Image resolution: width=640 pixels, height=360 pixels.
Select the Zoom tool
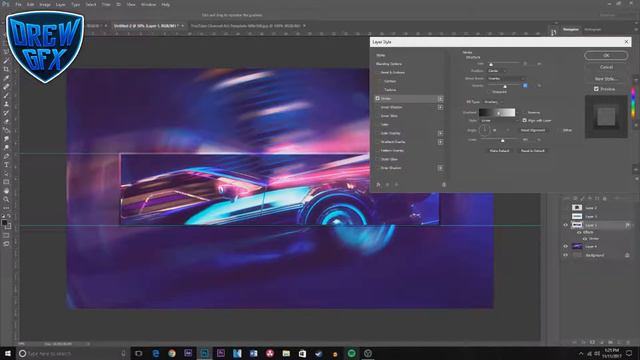[6, 200]
